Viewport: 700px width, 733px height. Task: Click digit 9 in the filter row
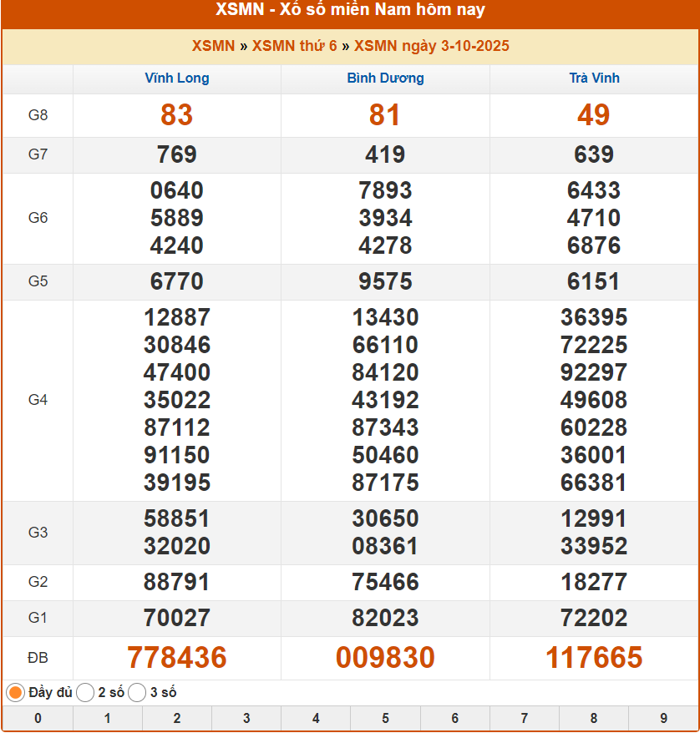[663, 718]
